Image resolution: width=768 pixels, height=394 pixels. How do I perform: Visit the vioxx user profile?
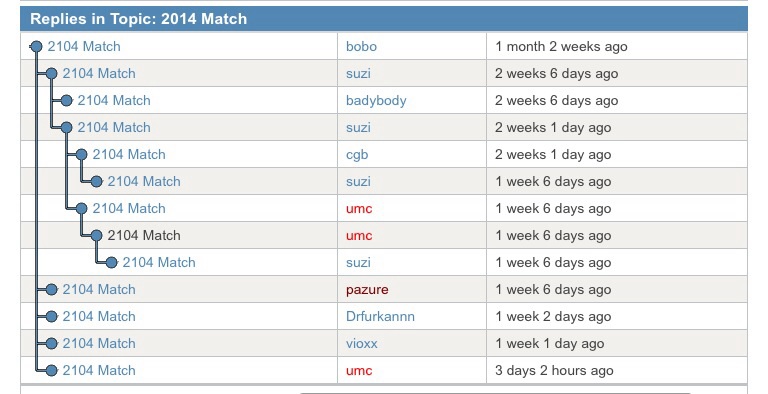tap(361, 344)
